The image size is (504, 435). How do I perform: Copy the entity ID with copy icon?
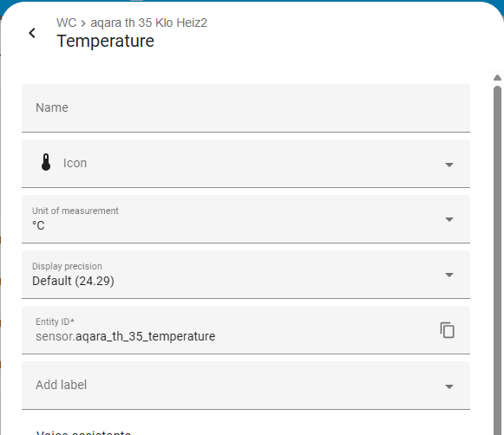[447, 329]
